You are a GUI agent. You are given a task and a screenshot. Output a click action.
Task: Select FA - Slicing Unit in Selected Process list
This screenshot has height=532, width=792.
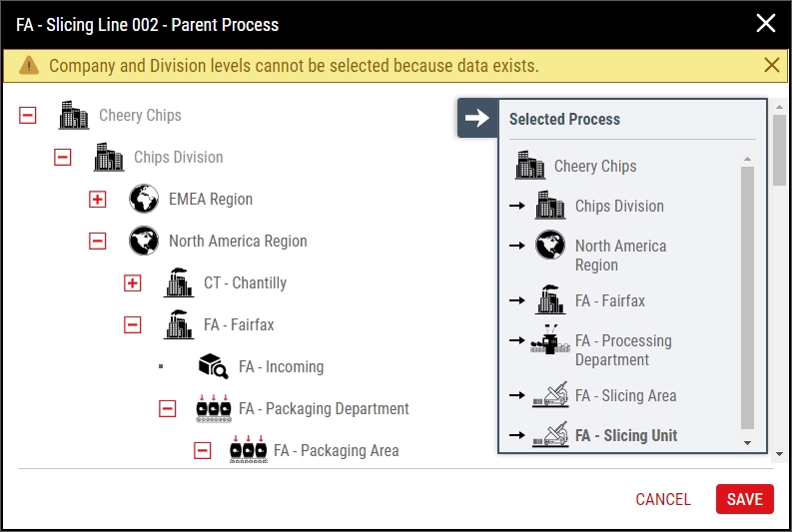(626, 435)
